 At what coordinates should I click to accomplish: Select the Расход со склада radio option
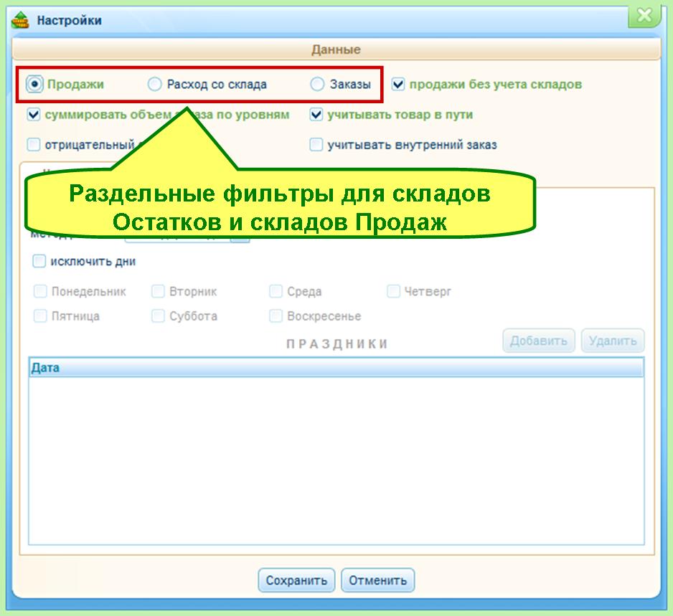pos(154,84)
